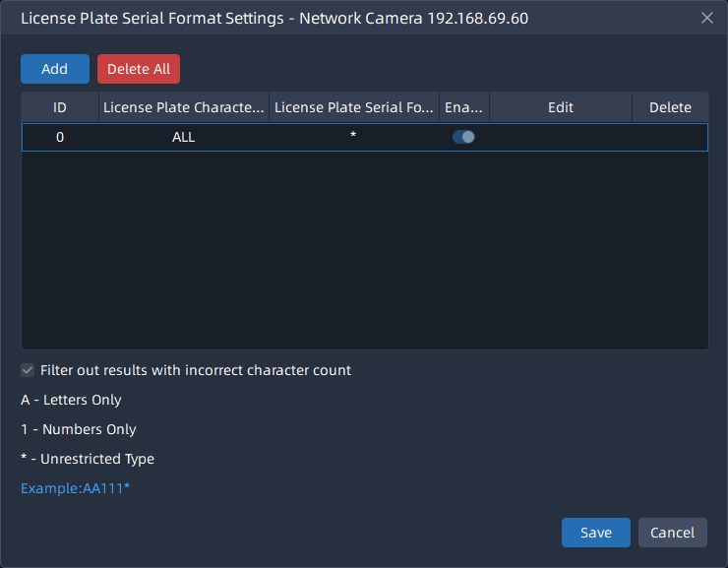
Task: Select the ALL character cell in row 0
Action: tap(184, 137)
